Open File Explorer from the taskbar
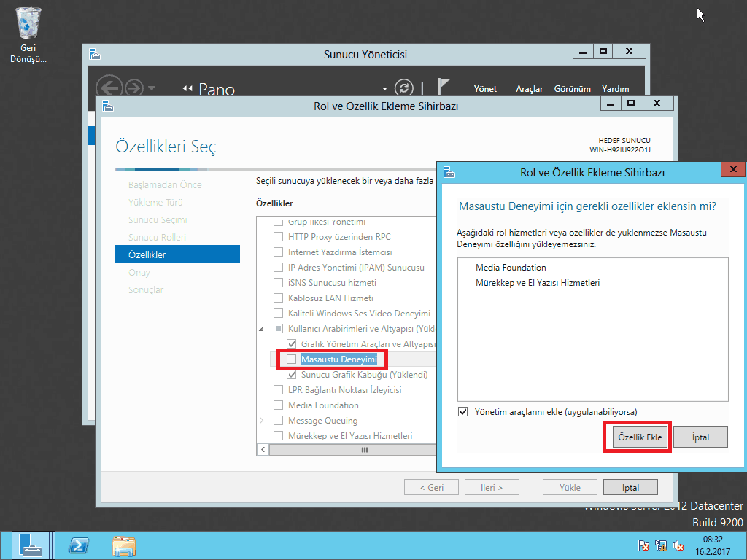Screen dimensions: 747x560 coord(123,545)
